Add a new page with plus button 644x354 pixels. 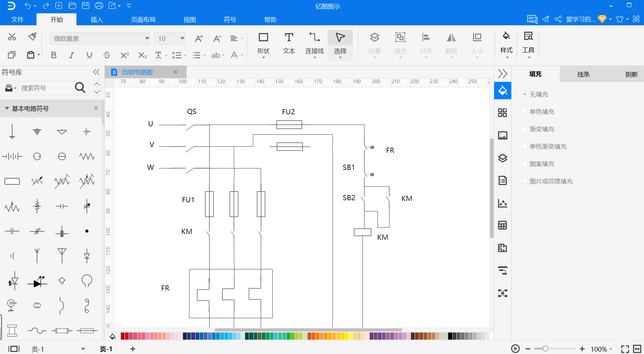tap(133, 349)
